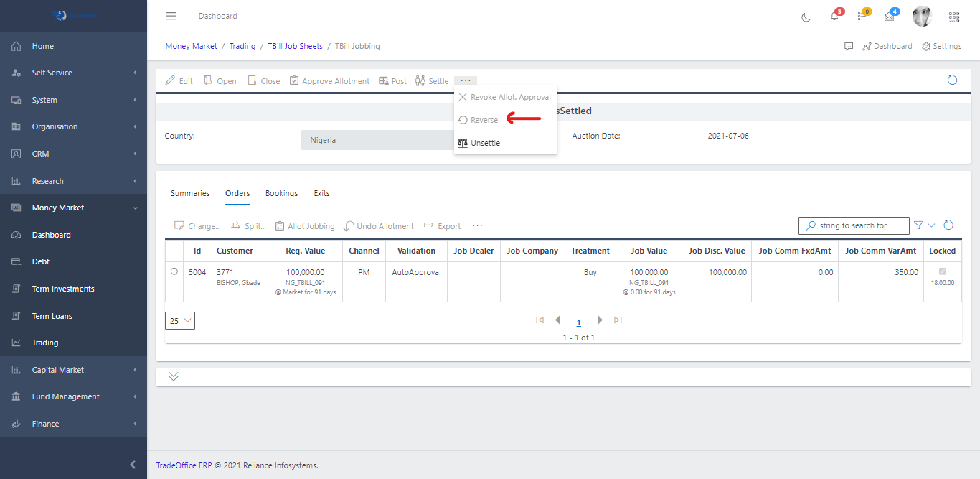980x479 pixels.
Task: Open the apps grid icon
Action: pyautogui.click(x=953, y=17)
